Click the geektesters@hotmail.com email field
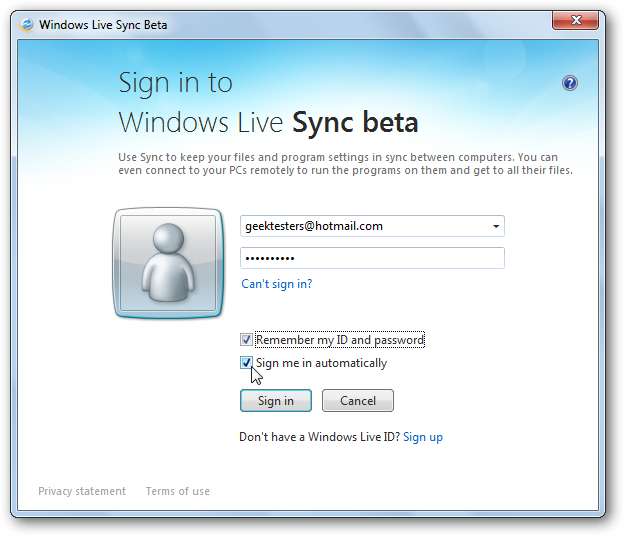The width and height of the screenshot is (624, 536). pyautogui.click(x=372, y=226)
